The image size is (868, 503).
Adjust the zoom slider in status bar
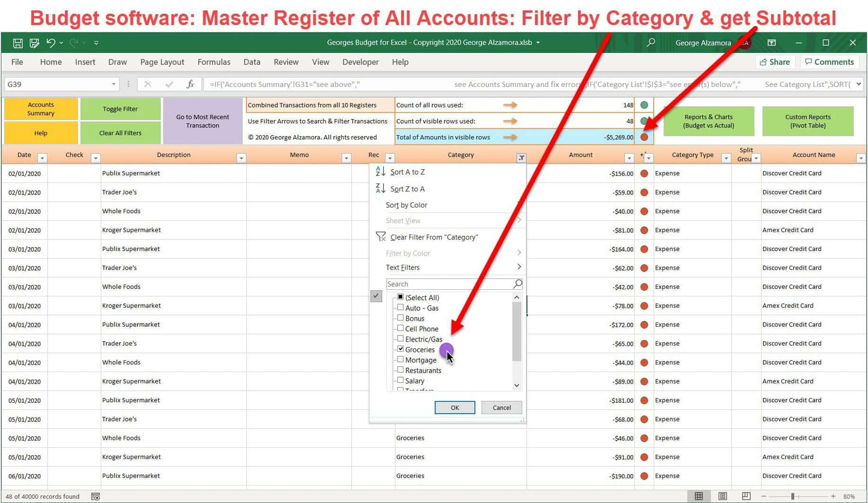(x=793, y=496)
